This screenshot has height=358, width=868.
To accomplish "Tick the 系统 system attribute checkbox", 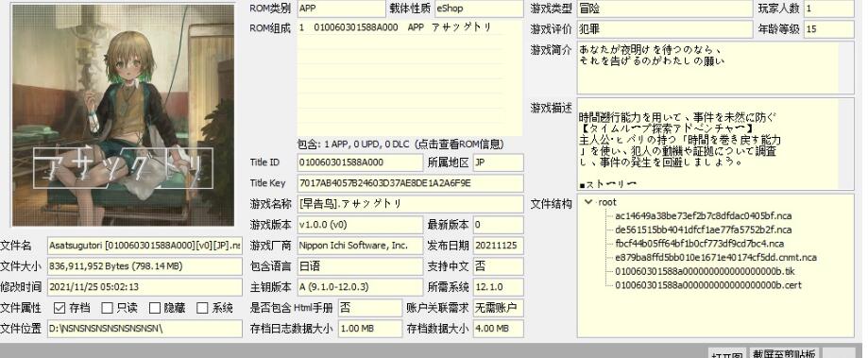I will [x=203, y=308].
